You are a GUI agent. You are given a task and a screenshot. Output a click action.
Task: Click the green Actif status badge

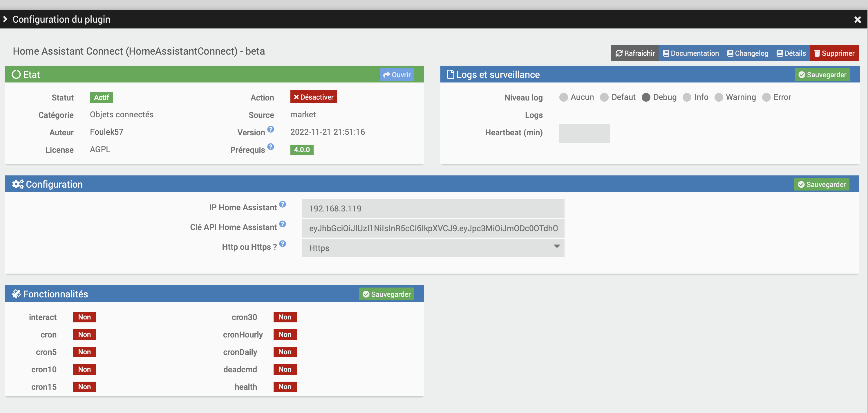point(102,98)
